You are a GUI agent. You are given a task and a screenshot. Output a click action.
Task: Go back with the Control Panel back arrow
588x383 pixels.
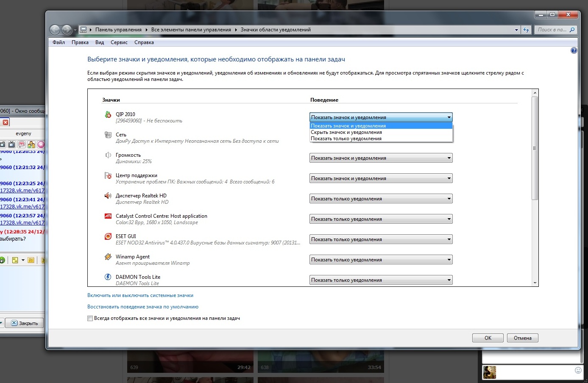[55, 30]
